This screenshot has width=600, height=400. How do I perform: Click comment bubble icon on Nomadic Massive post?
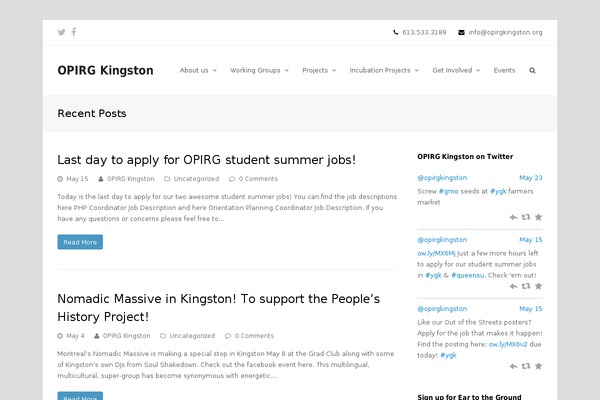[228, 336]
